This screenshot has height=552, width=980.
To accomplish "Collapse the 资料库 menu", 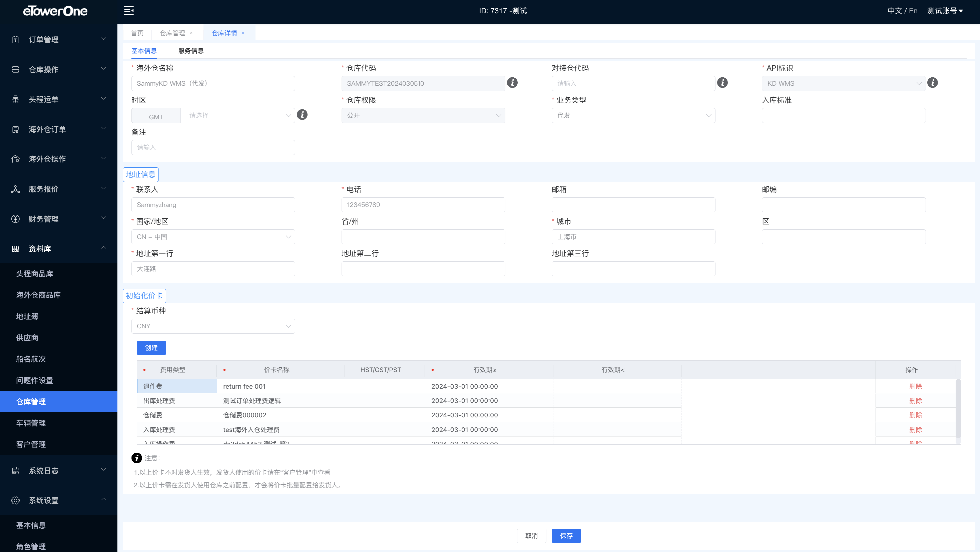I will click(x=103, y=248).
